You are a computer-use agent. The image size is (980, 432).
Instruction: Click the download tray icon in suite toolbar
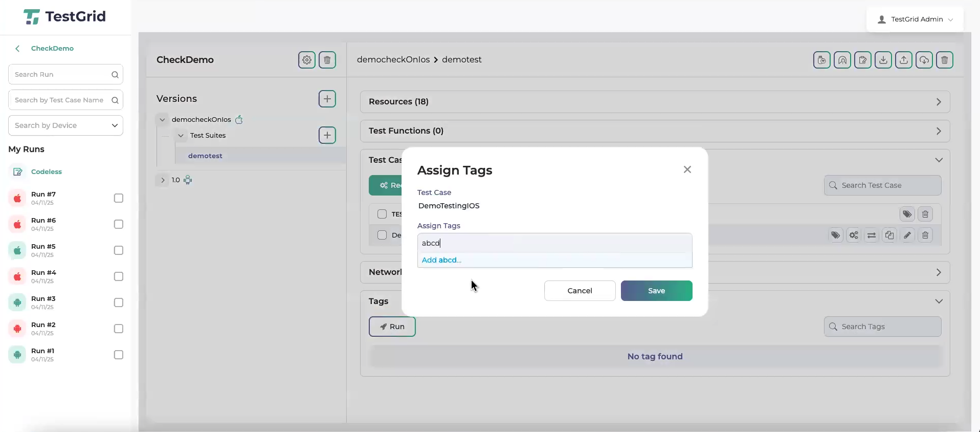pyautogui.click(x=883, y=60)
